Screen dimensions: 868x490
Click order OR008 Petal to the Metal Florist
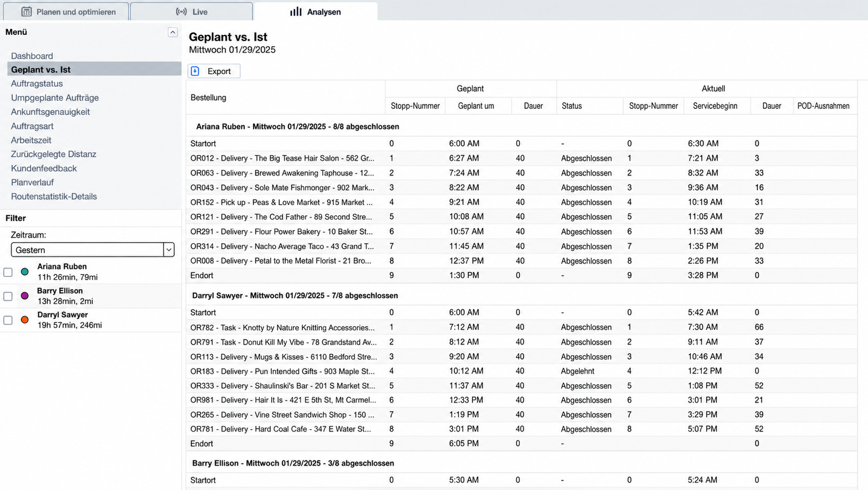point(281,261)
